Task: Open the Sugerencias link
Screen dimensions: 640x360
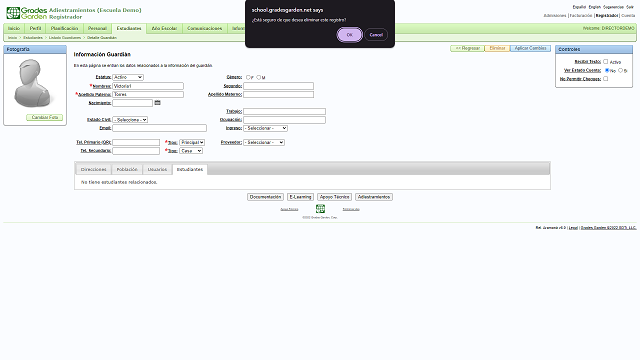Action: pos(613,7)
